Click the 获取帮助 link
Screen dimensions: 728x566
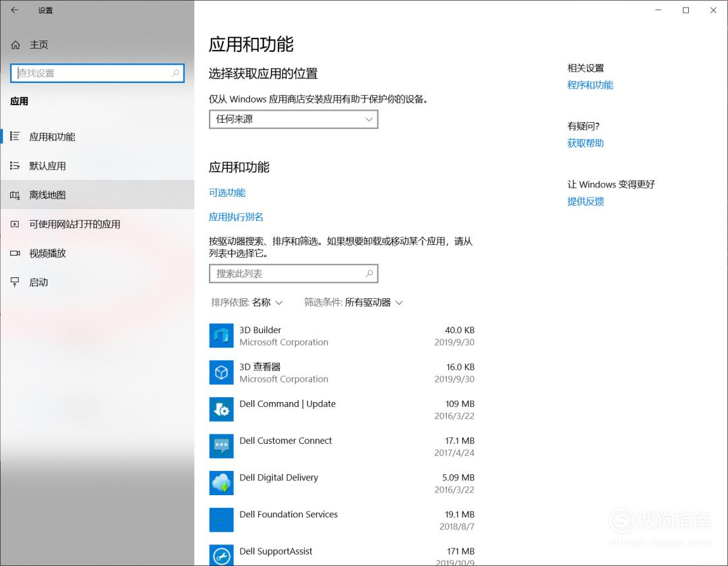point(586,143)
